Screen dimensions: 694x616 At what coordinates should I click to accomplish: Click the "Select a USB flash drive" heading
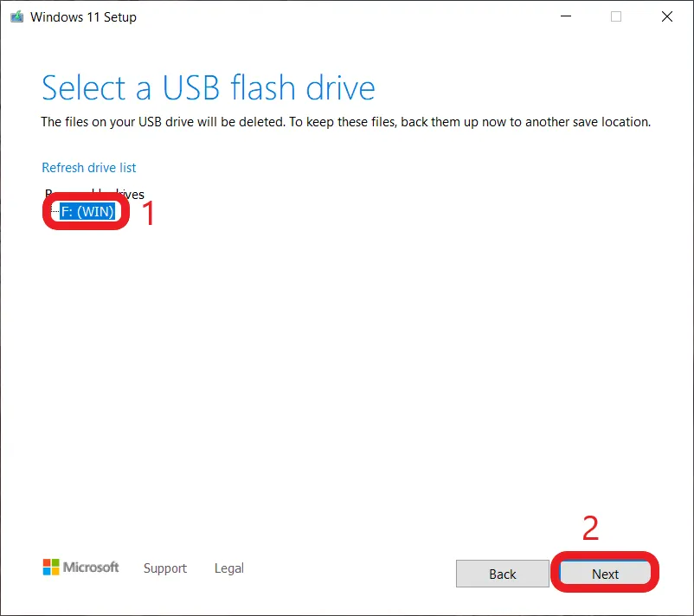(x=209, y=88)
